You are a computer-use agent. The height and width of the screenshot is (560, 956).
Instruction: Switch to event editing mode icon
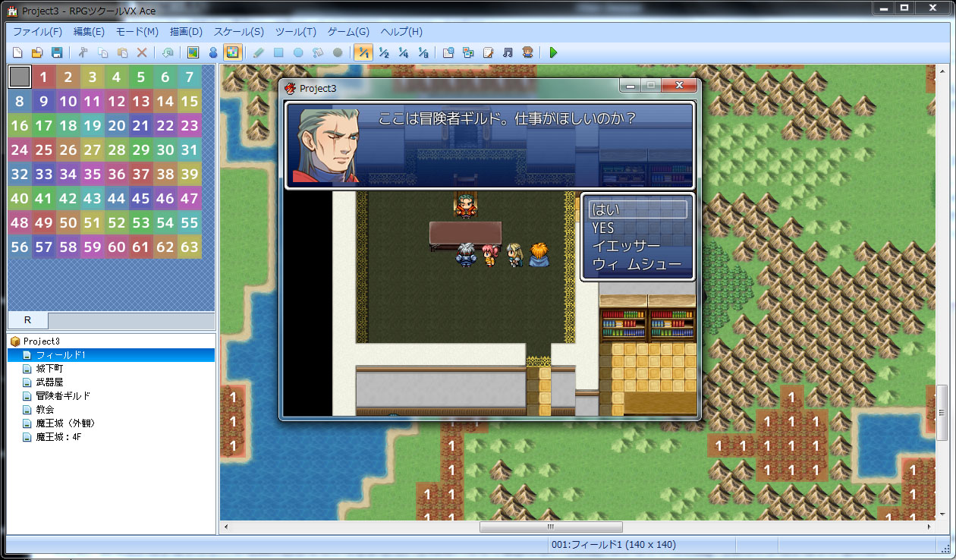click(x=212, y=53)
